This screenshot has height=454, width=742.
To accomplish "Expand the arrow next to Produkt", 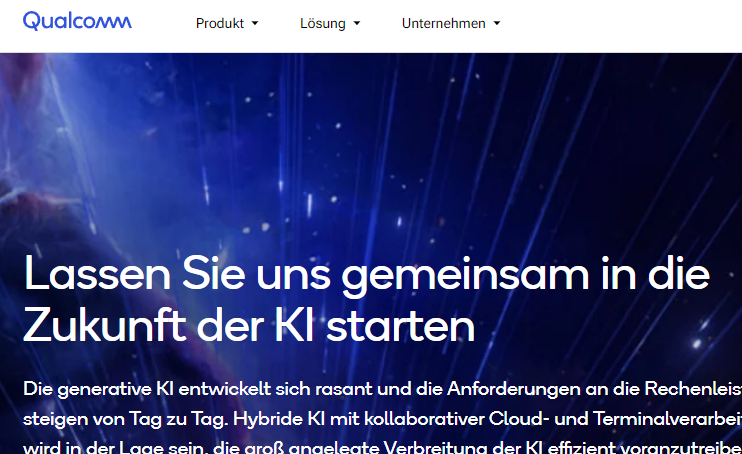I will (x=255, y=24).
